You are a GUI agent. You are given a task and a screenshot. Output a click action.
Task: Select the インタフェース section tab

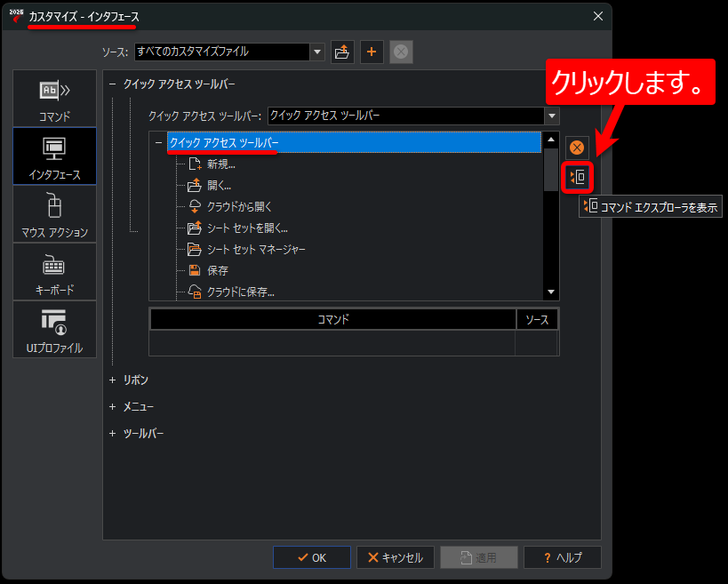click(x=54, y=156)
